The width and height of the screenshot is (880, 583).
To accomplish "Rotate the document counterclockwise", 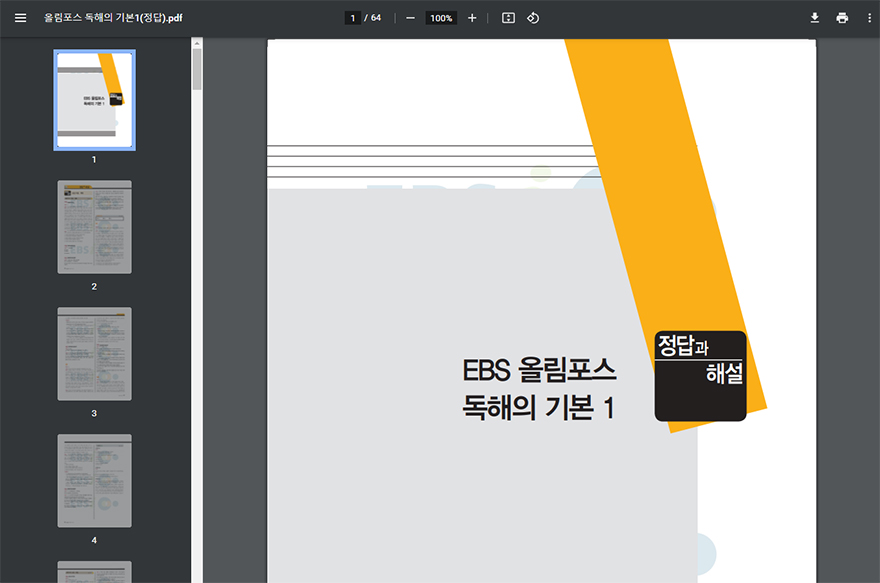I will click(x=533, y=18).
